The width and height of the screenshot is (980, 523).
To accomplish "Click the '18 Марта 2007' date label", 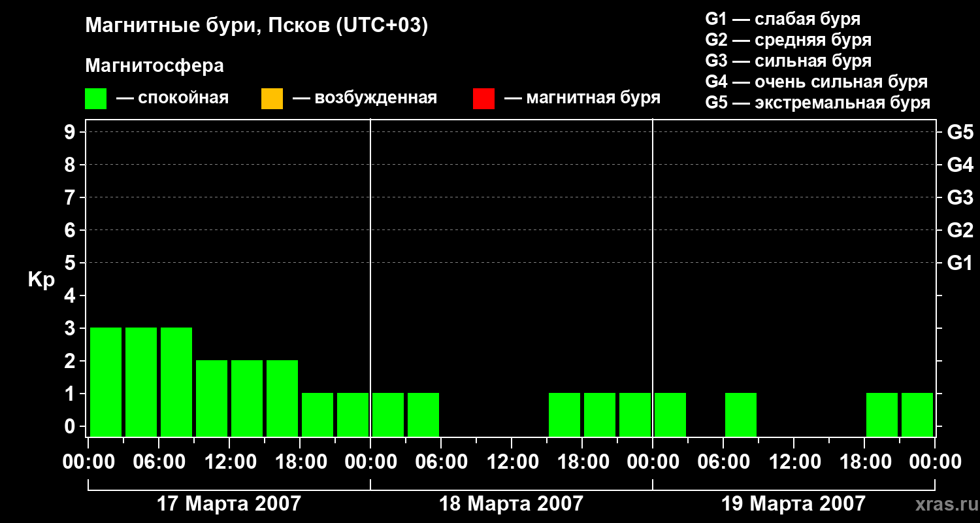I will (x=511, y=503).
